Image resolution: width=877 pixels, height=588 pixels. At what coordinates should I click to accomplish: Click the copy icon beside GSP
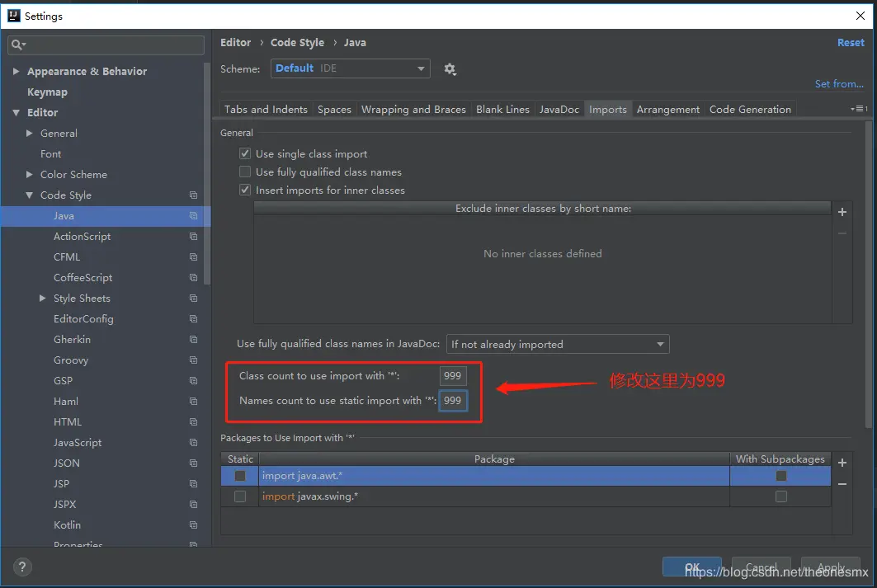193,381
